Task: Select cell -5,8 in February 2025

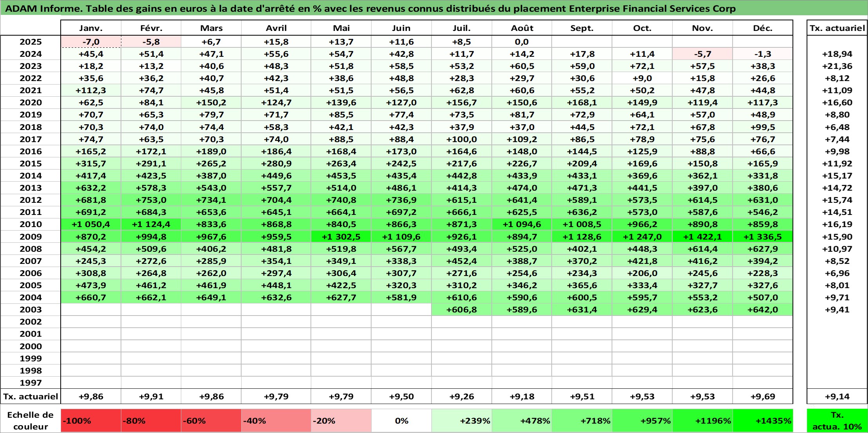Action: (x=151, y=42)
